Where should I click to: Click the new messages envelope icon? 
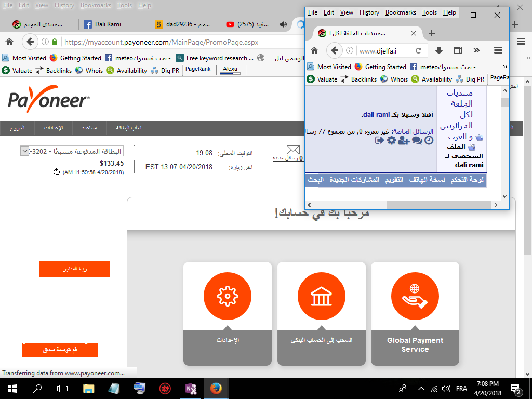coord(293,150)
